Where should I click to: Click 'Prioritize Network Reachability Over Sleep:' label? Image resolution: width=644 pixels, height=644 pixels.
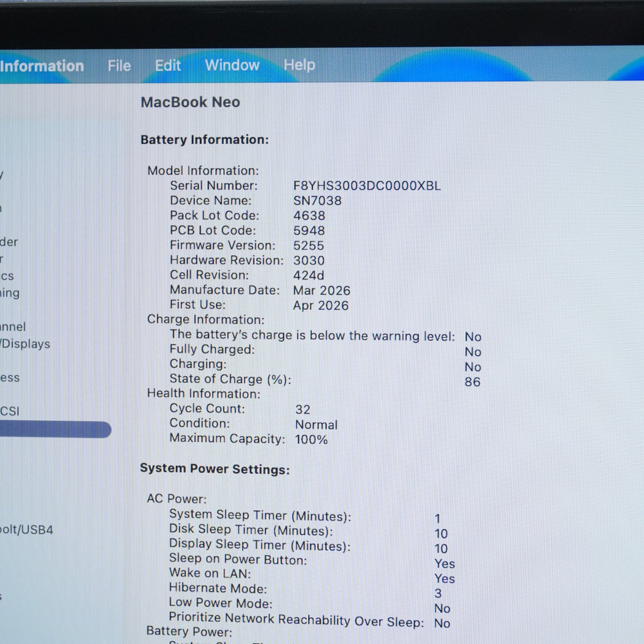296,619
